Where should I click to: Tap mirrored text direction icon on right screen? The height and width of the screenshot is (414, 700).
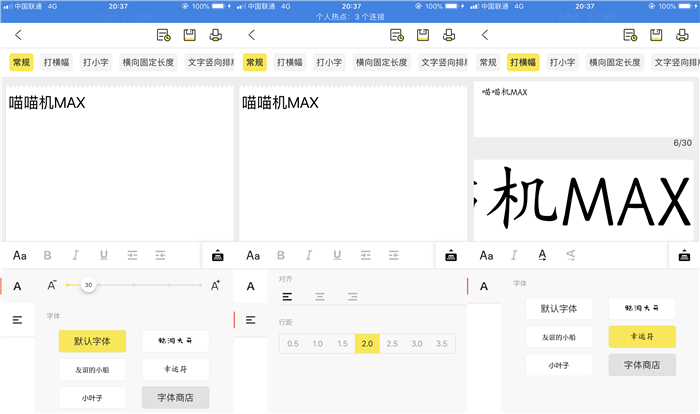click(x=571, y=255)
